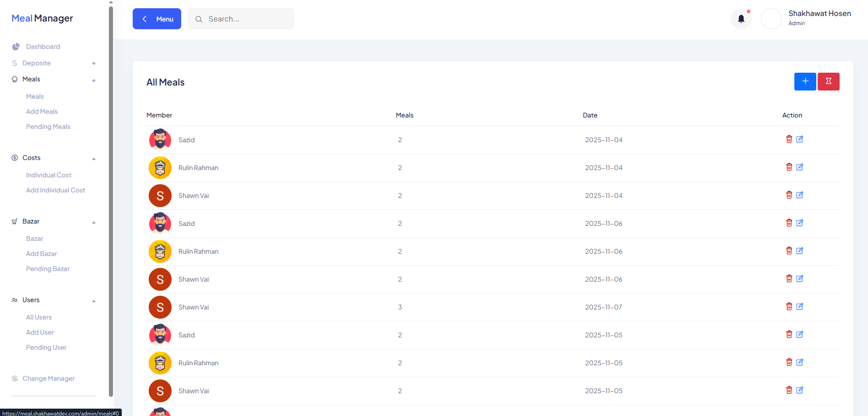The height and width of the screenshot is (416, 868).
Task: Open Pending Meals in the sidebar
Action: pos(48,127)
